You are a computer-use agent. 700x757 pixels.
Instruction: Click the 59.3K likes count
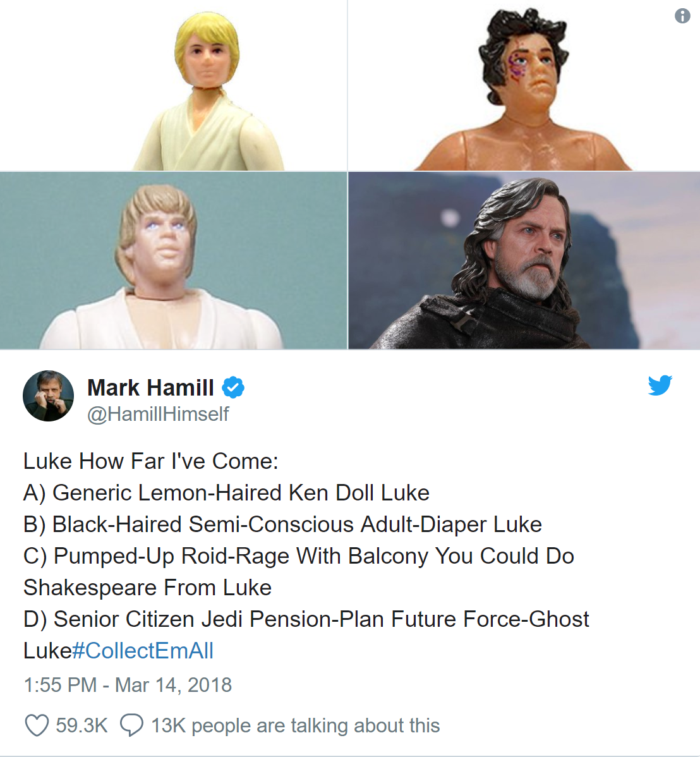coord(81,725)
